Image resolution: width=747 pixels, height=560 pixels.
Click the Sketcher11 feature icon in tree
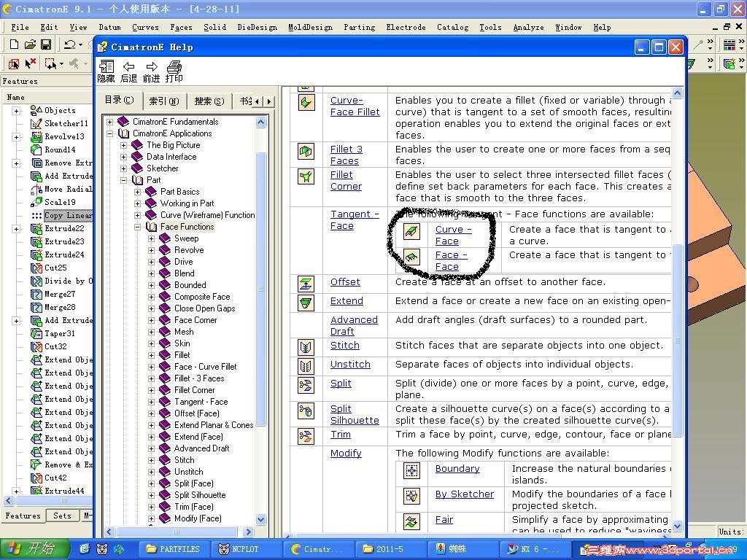coord(36,123)
